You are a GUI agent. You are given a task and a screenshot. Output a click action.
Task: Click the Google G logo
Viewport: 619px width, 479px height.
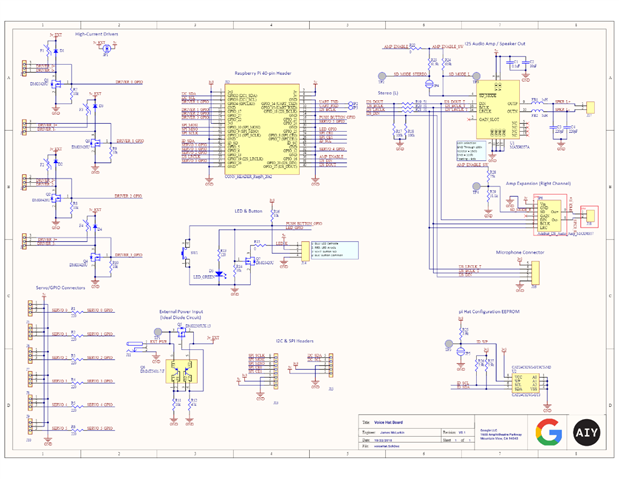click(549, 432)
